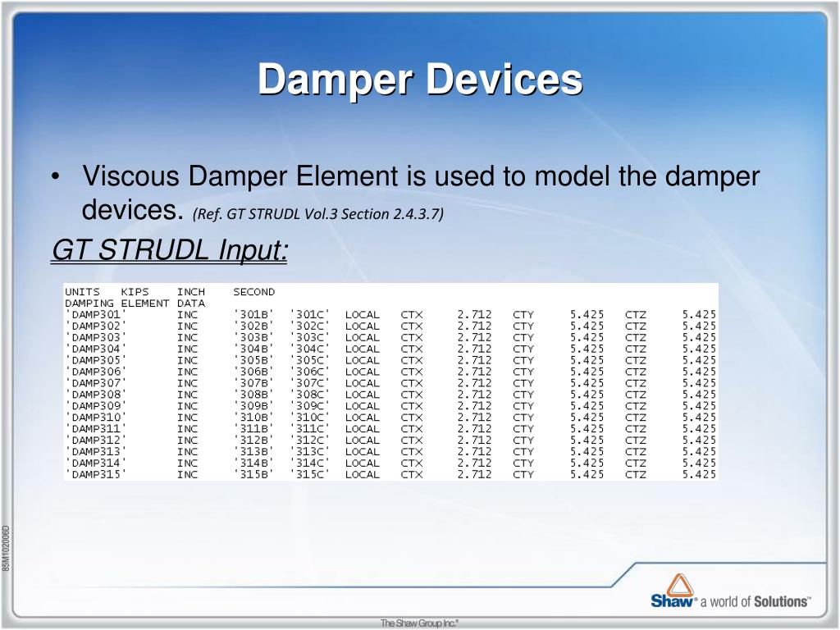
Task: Click the 'KIPS' unit text
Action: coord(135,292)
